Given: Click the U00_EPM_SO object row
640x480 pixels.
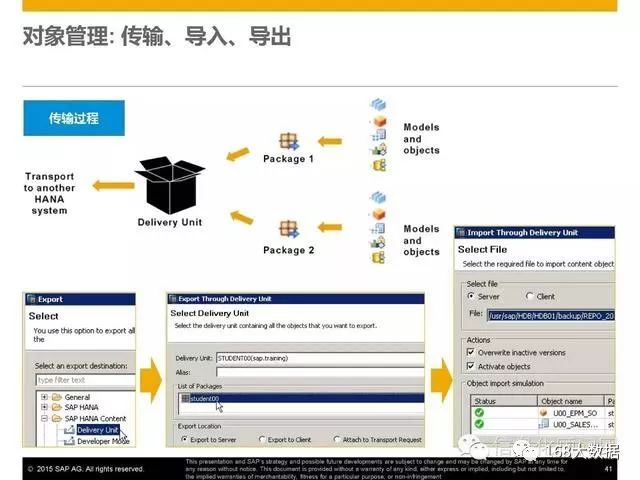Looking at the screenshot, I should coord(543,413).
